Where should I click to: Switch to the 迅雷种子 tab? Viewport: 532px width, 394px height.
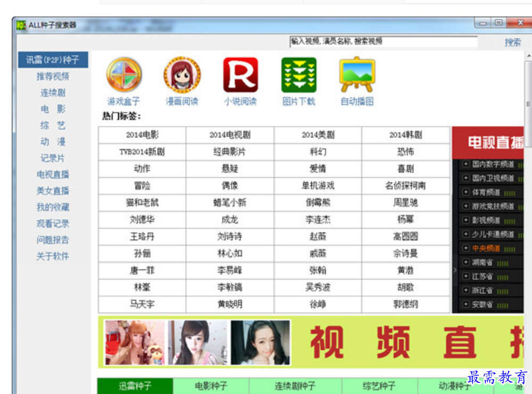(135, 386)
